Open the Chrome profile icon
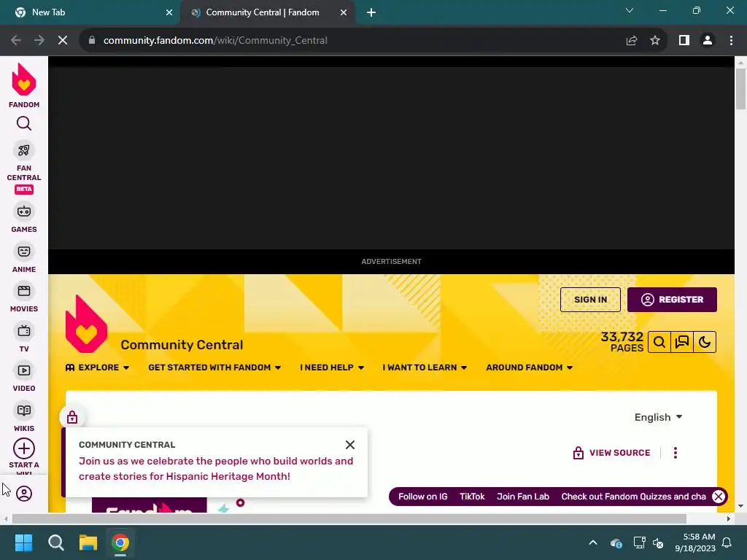This screenshot has width=747, height=560. click(708, 41)
